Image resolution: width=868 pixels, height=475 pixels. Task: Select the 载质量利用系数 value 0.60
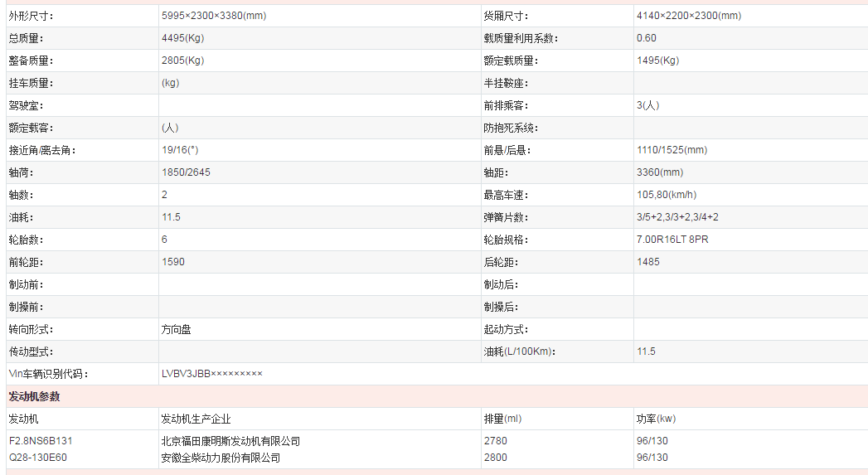coord(646,38)
